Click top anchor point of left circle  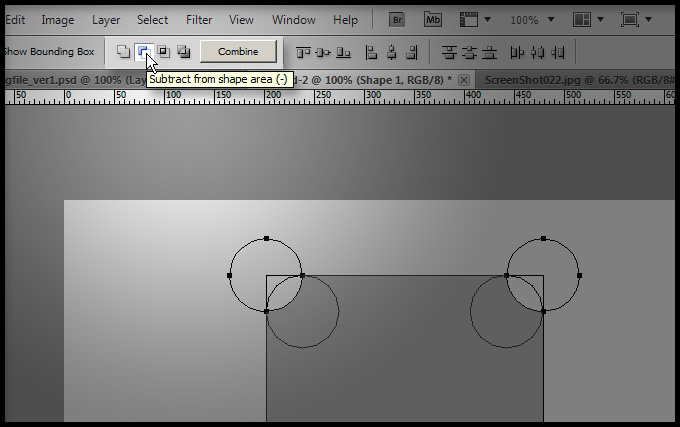(266, 238)
